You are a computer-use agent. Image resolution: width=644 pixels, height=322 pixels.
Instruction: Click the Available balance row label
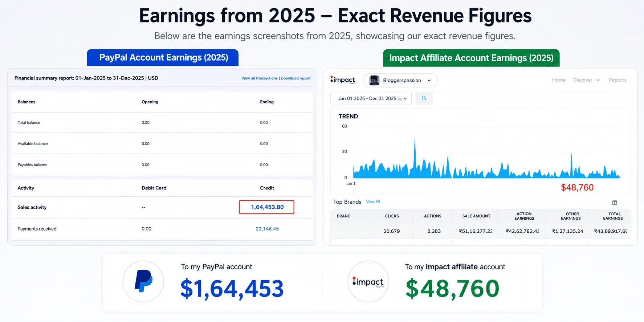[x=33, y=144]
